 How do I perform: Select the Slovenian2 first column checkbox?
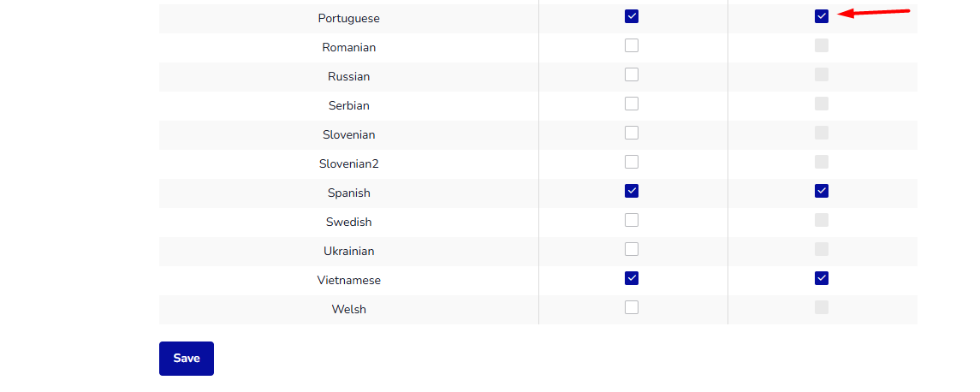click(x=632, y=162)
